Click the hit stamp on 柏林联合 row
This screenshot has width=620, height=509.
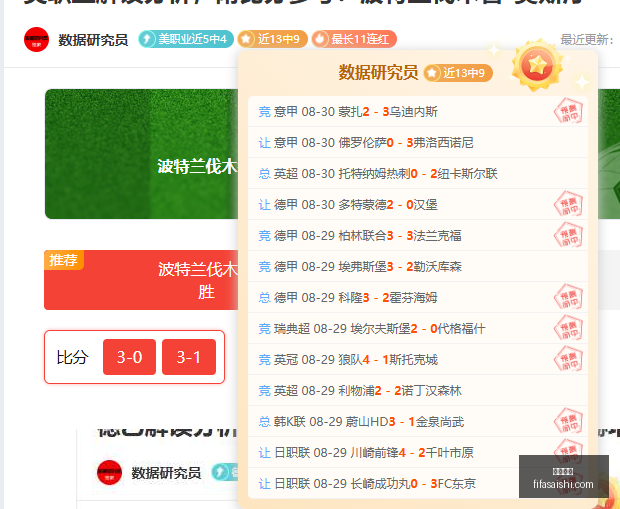[569, 235]
